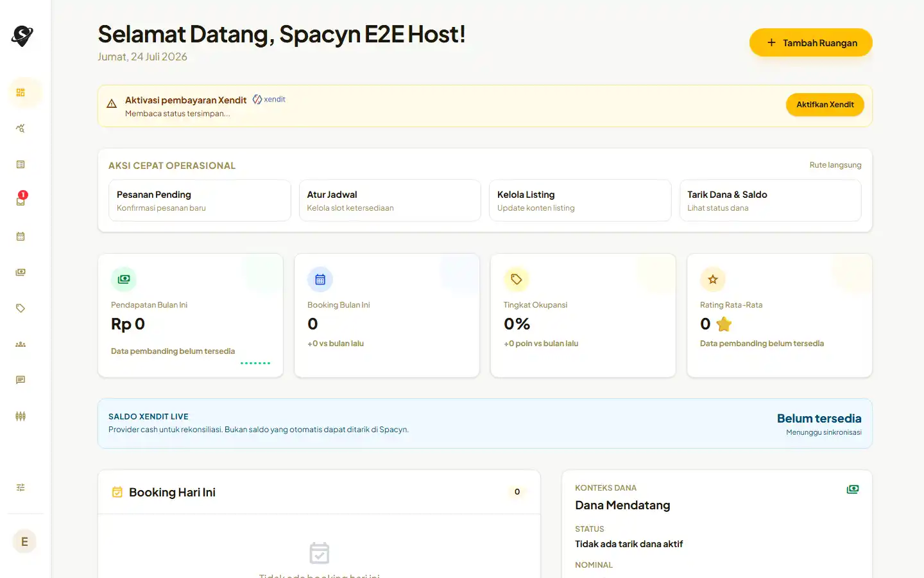Click the 'Dana Mendatang' heading
Viewport: 924px width, 578px height.
coord(622,505)
